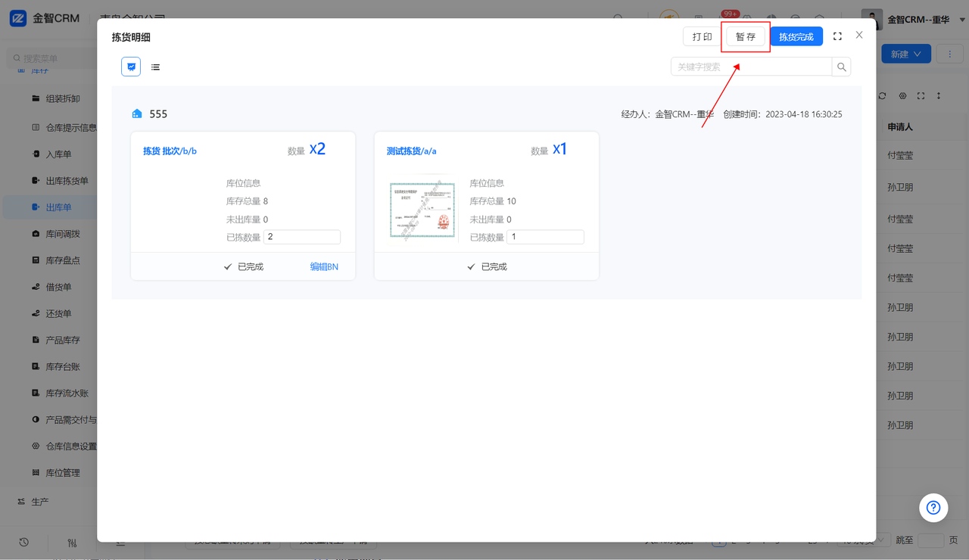Click 已拣数量 field containing 2
This screenshot has width=969, height=560.
[302, 237]
